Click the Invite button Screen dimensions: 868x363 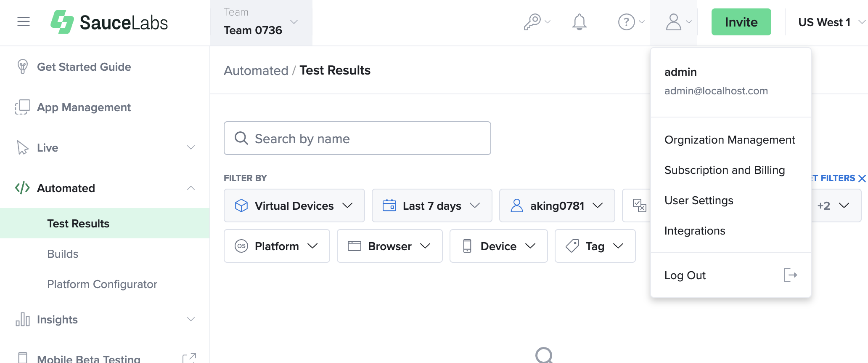click(x=741, y=22)
